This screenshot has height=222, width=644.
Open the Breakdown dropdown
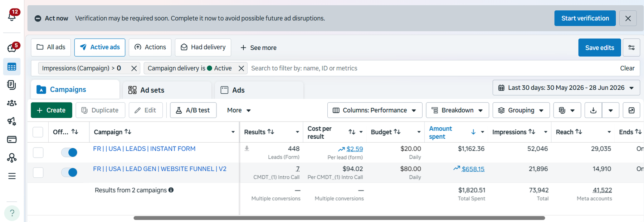(x=457, y=110)
